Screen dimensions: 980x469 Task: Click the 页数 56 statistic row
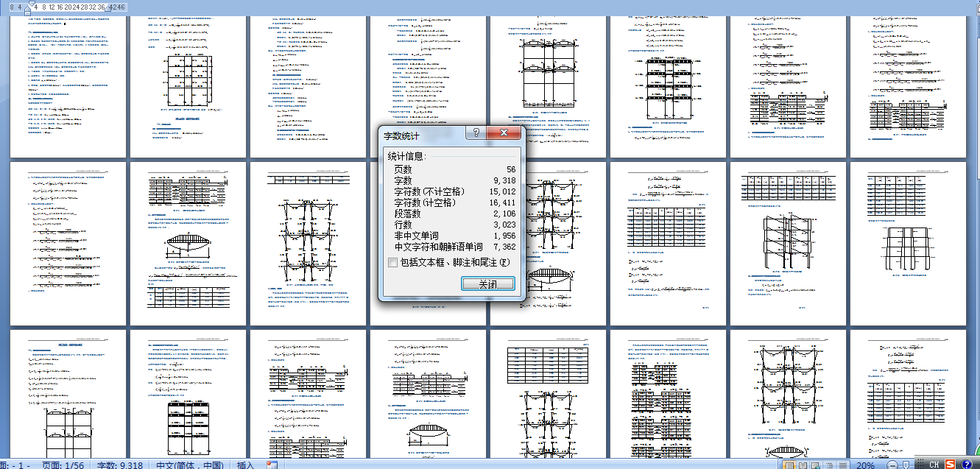(x=454, y=169)
